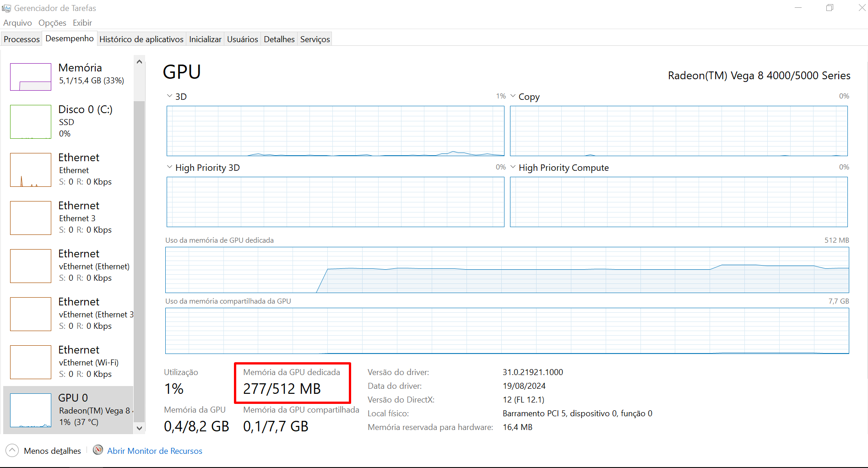Select the Memória performance thumbnail
This screenshot has height=468, width=868.
tap(31, 77)
